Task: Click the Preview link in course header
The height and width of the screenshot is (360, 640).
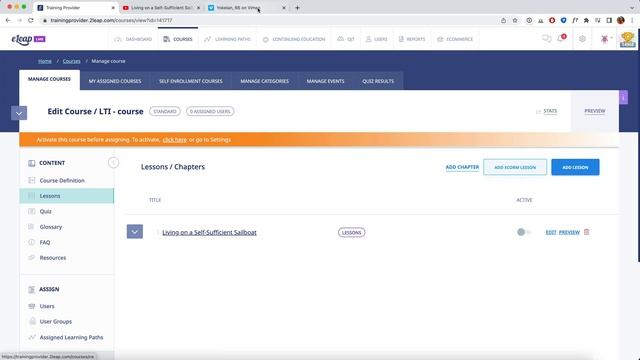Action: [595, 111]
